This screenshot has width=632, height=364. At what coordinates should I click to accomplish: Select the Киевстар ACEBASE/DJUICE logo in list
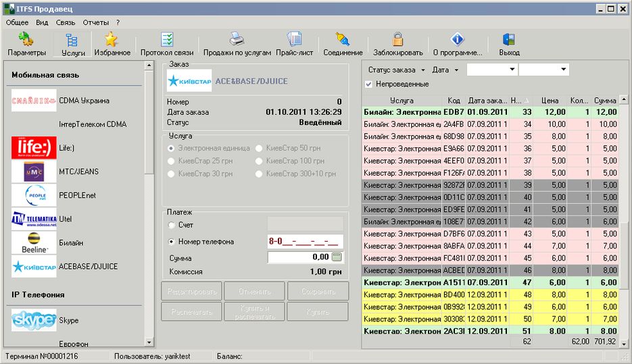click(34, 266)
